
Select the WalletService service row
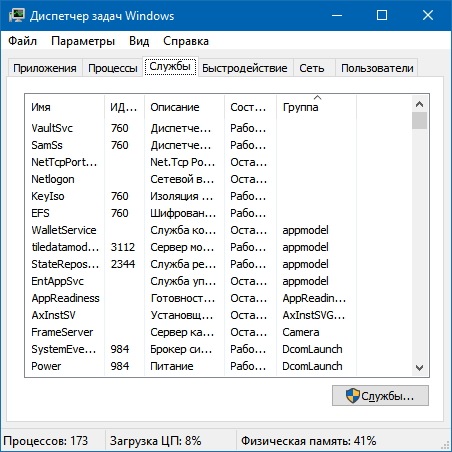tap(218, 230)
